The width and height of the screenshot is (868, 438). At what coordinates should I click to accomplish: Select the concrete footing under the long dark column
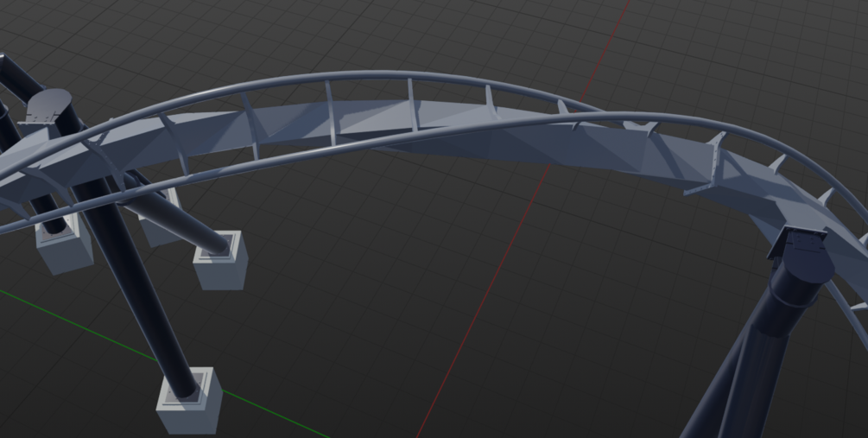coord(189,401)
